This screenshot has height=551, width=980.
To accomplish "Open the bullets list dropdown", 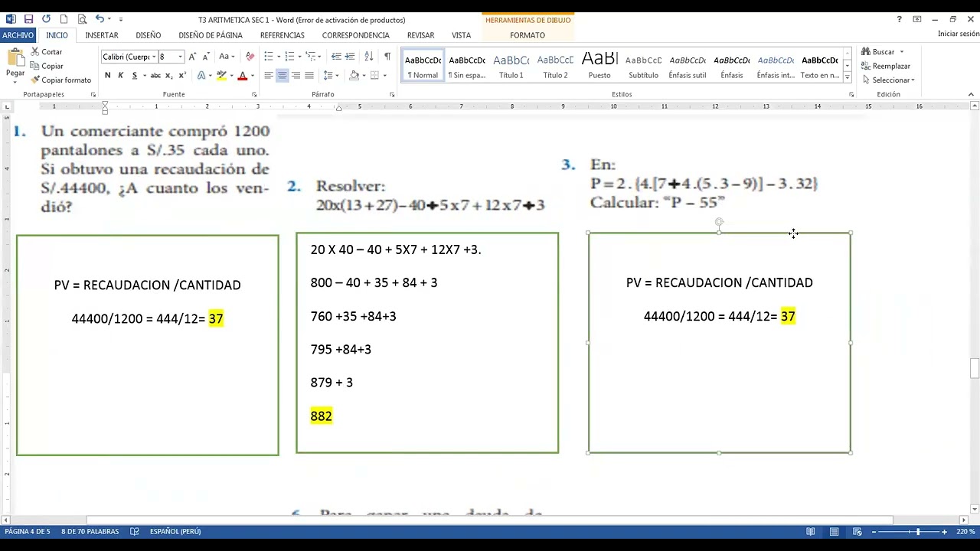I will (x=278, y=57).
